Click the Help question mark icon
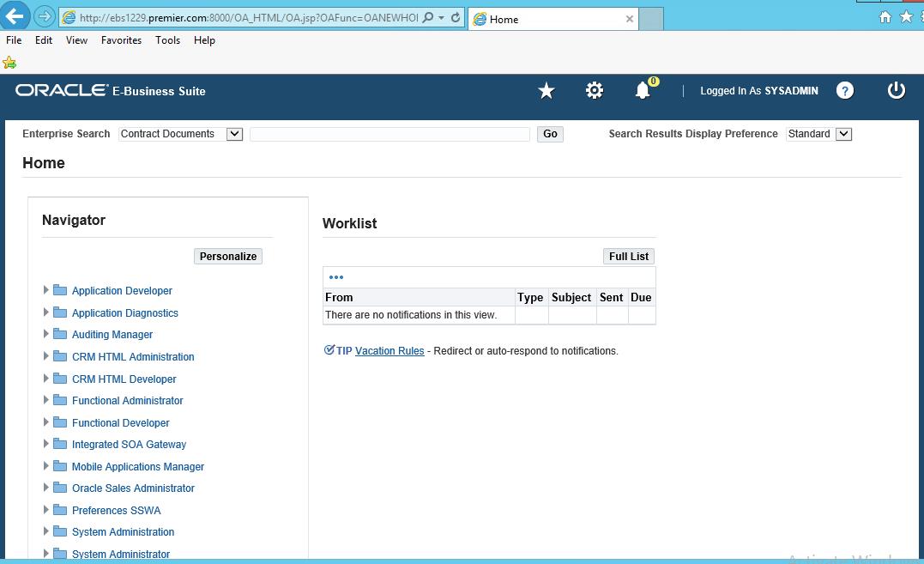Viewport: 924px width, 564px height. [x=845, y=91]
